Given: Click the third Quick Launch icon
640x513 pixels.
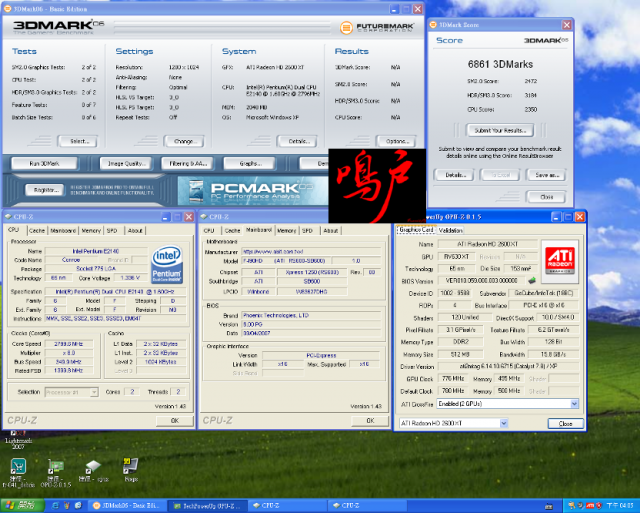Looking at the screenshot, I should pyautogui.click(x=78, y=505).
